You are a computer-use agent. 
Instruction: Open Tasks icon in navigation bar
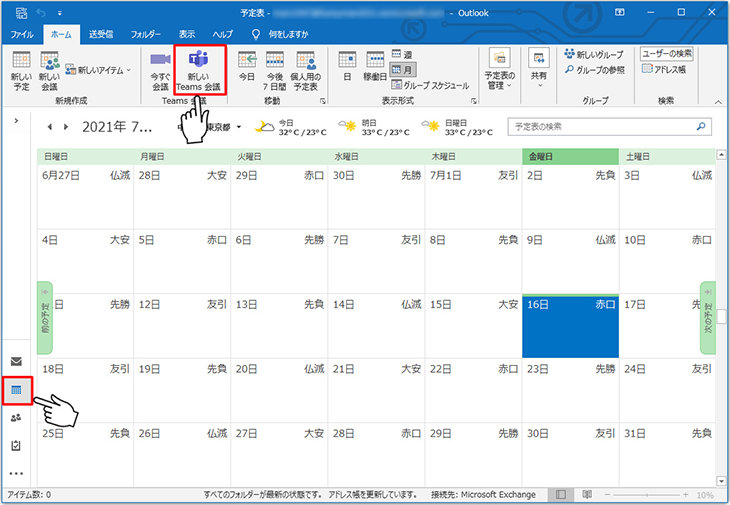coord(16,445)
